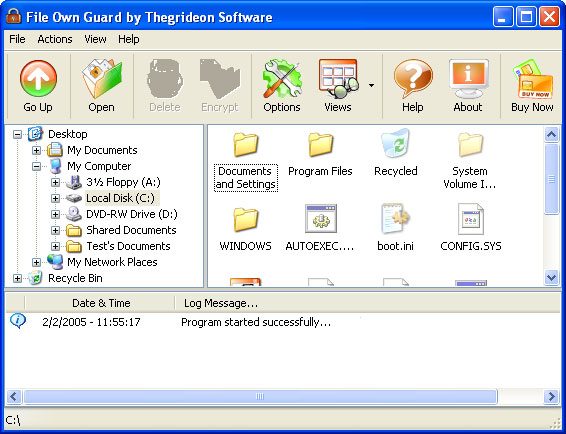Select the My Network Places icon
The width and height of the screenshot is (566, 434).
[55, 262]
